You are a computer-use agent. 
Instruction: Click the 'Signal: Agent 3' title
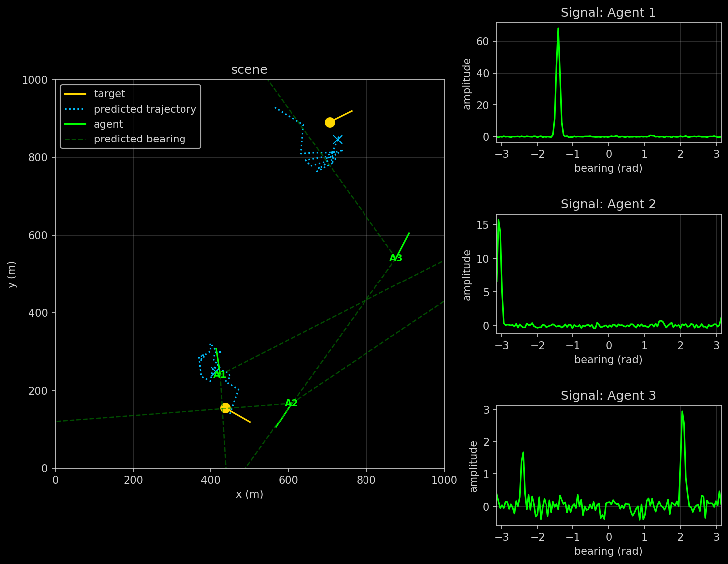coord(608,396)
